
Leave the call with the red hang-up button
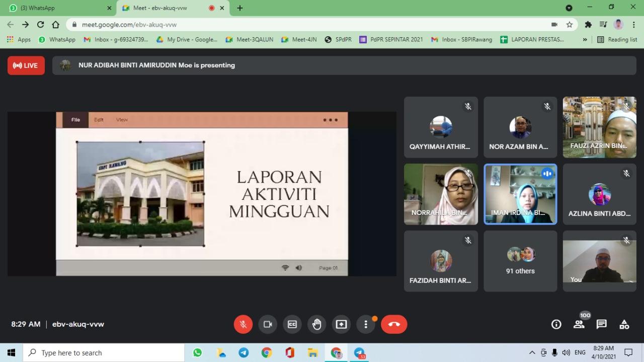tap(394, 324)
